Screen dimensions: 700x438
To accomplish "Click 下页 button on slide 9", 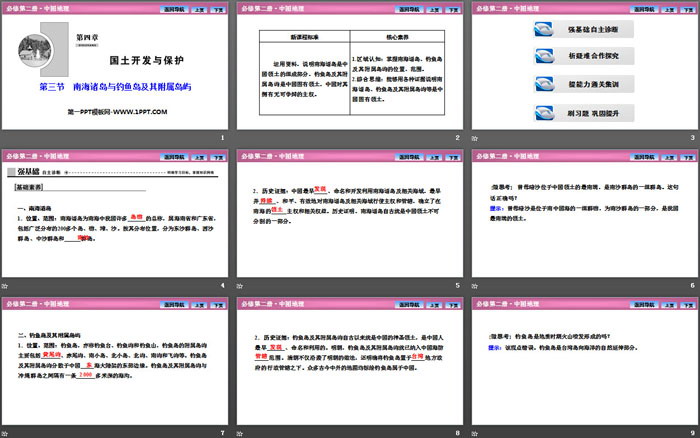I will [x=688, y=305].
